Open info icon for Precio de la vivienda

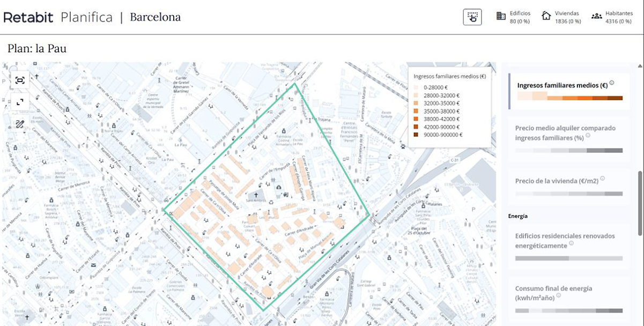tap(603, 179)
